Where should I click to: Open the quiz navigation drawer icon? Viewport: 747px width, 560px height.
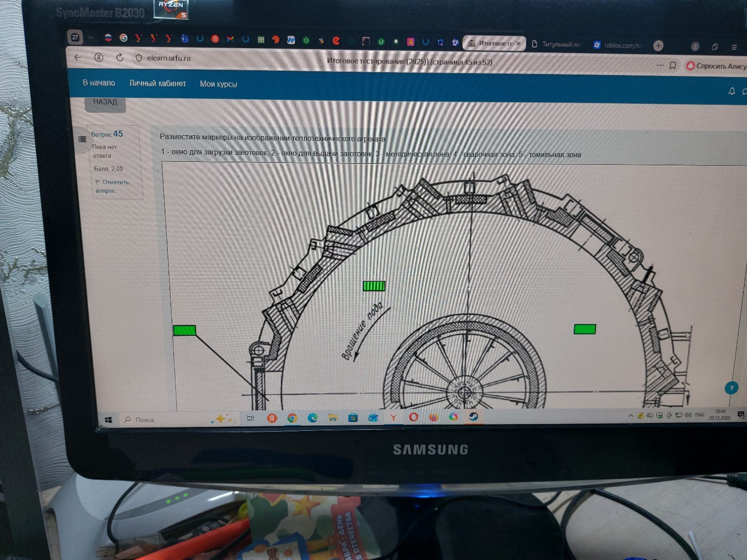coord(82,139)
